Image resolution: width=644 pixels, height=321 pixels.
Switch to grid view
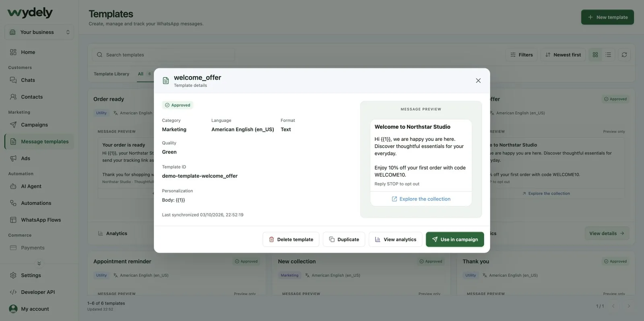coord(595,55)
